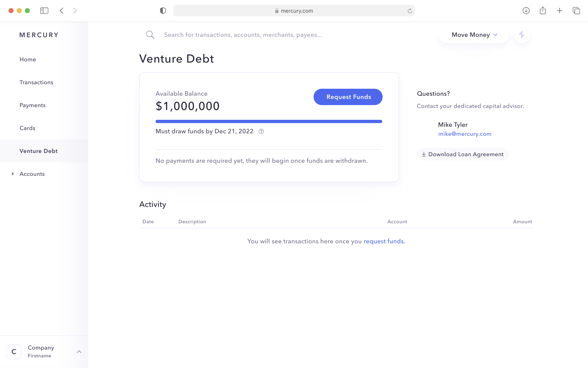Click the Mercury logo

(x=39, y=35)
